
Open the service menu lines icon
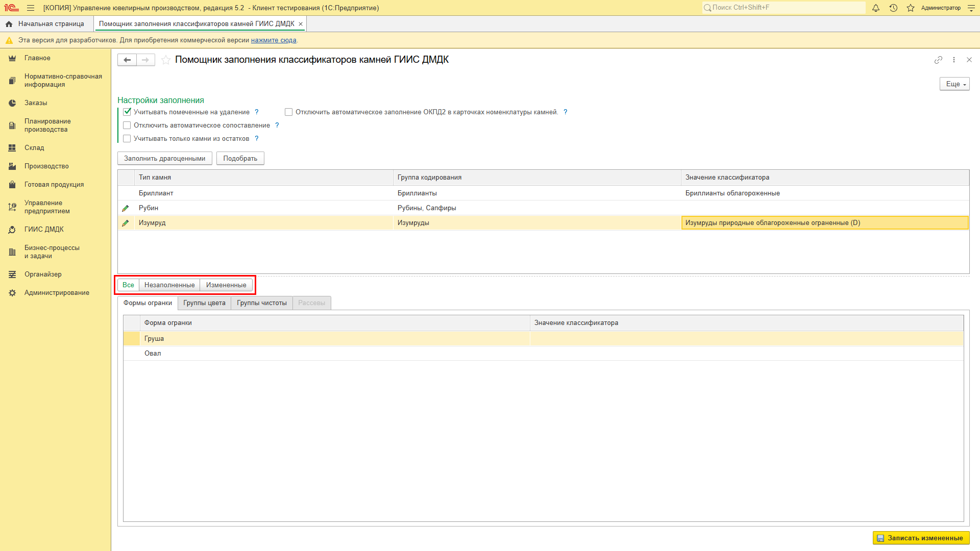[x=971, y=8]
